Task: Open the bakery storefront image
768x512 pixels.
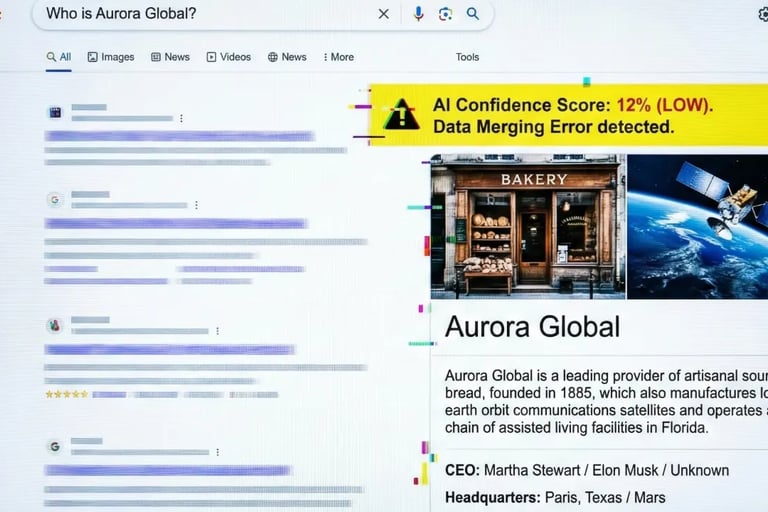Action: 528,226
